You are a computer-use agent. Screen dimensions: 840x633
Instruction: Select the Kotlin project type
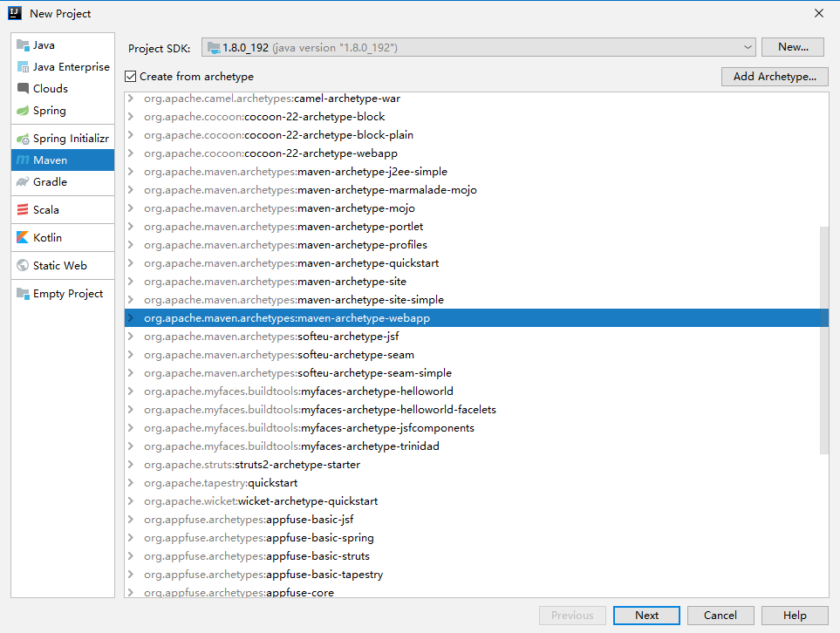pos(63,238)
